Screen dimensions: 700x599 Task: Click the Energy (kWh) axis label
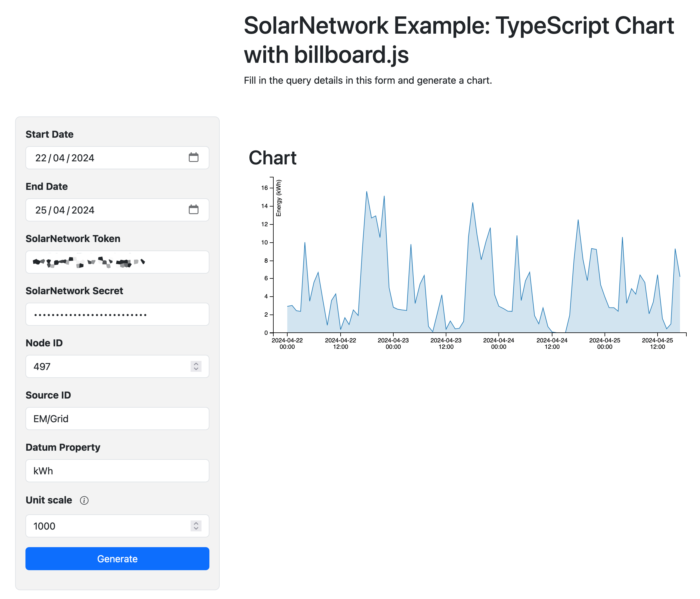click(279, 198)
